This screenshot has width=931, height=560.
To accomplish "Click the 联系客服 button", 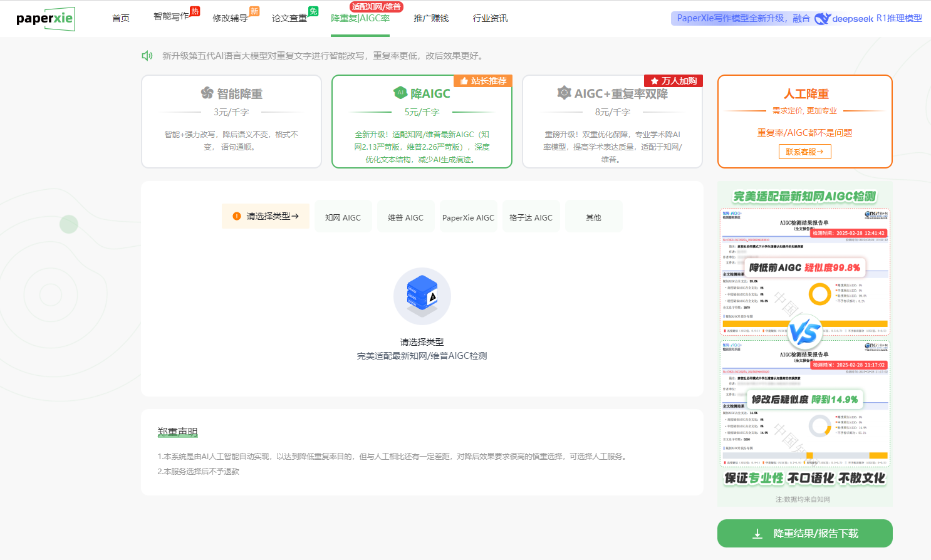I will coord(805,152).
